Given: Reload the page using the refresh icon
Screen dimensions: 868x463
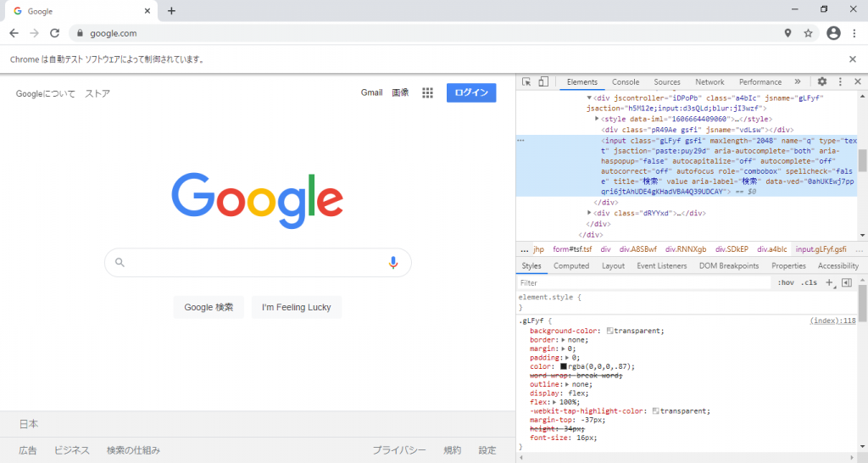Looking at the screenshot, I should pyautogui.click(x=55, y=33).
